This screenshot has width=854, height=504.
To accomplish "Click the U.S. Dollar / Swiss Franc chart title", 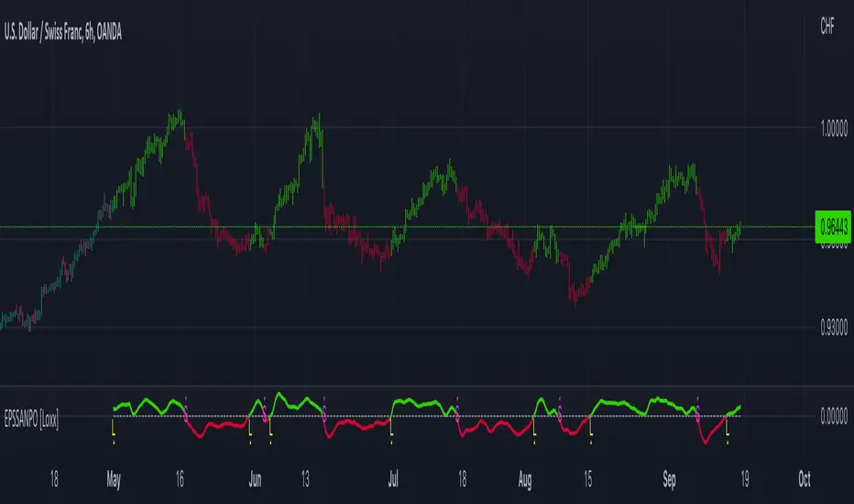I will pos(63,33).
